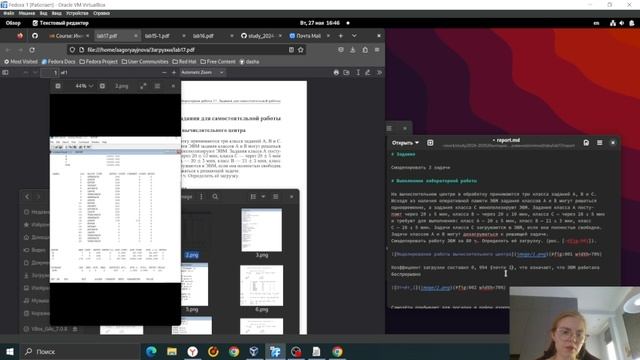640x360 pixels.
Task: Open a new Firefox tab
Action: pos(340,36)
